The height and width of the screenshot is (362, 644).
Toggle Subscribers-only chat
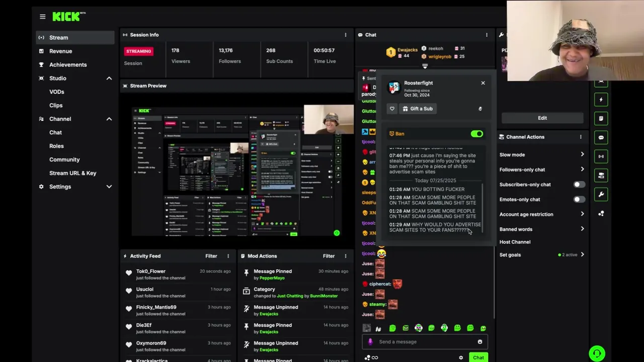click(x=579, y=185)
